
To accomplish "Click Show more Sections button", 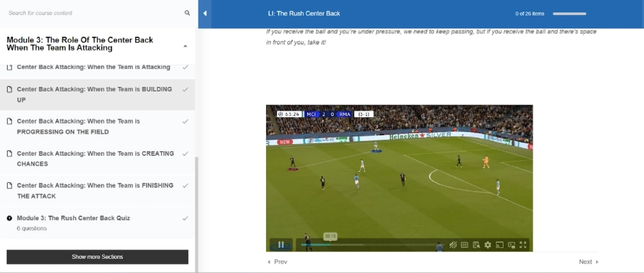I will click(97, 257).
